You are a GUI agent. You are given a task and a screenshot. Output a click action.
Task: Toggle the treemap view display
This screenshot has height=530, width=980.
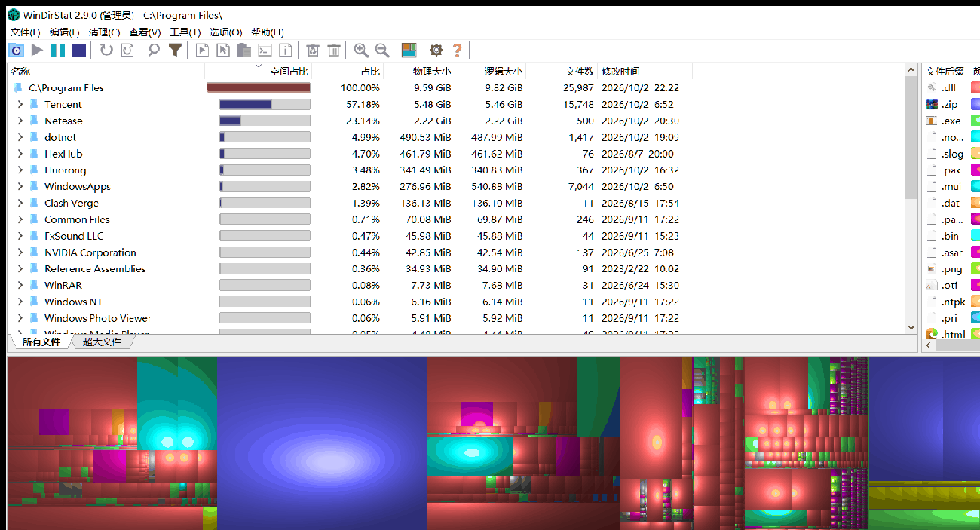409,50
